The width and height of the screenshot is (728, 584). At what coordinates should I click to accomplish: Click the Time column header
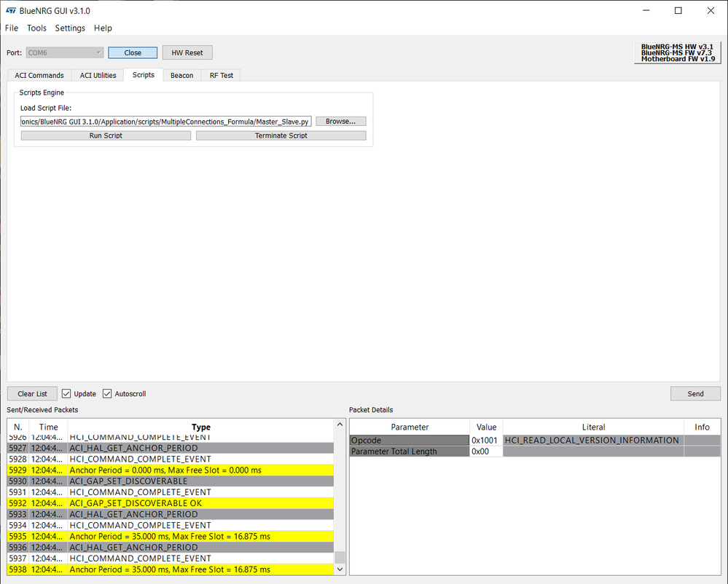[48, 427]
